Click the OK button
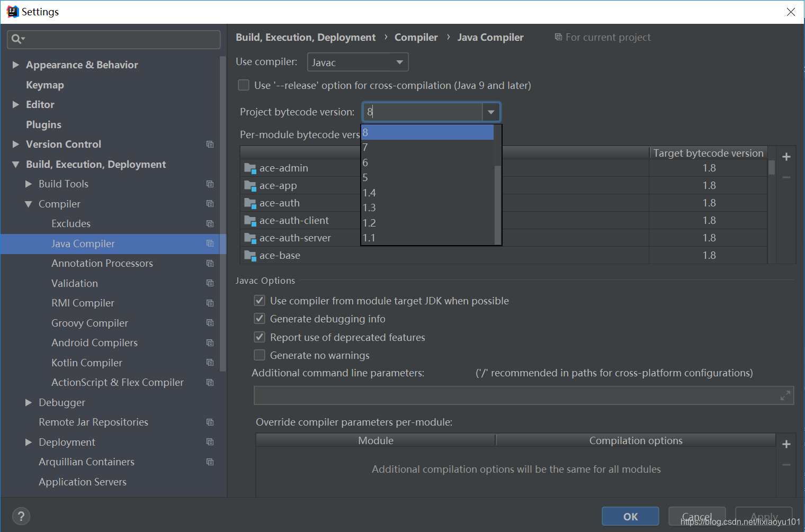This screenshot has width=805, height=532. [630, 517]
